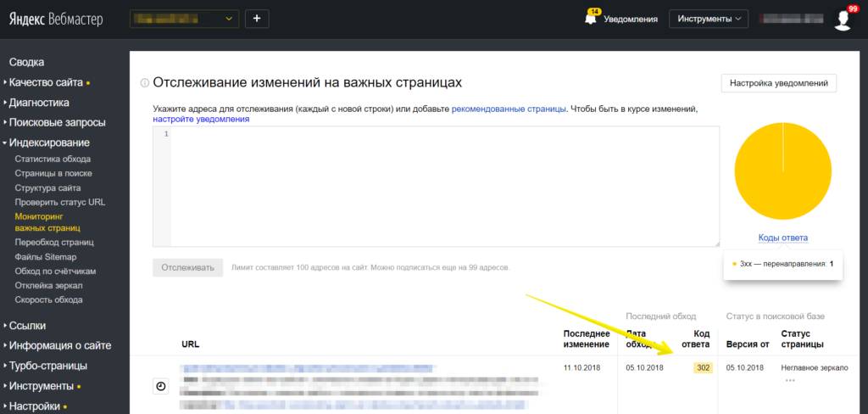Viewport: 868px width, 414px height.
Task: Click Версия от column header
Action: [x=748, y=344]
